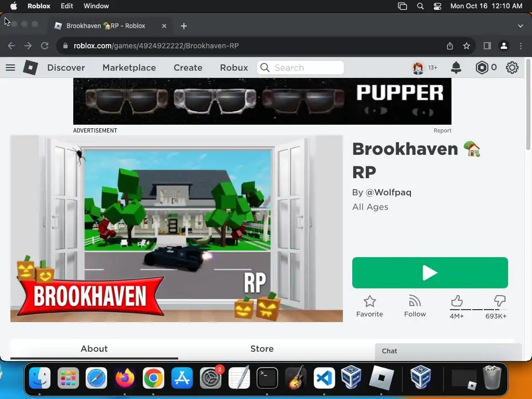Click the green Play button
532x399 pixels.
click(430, 273)
